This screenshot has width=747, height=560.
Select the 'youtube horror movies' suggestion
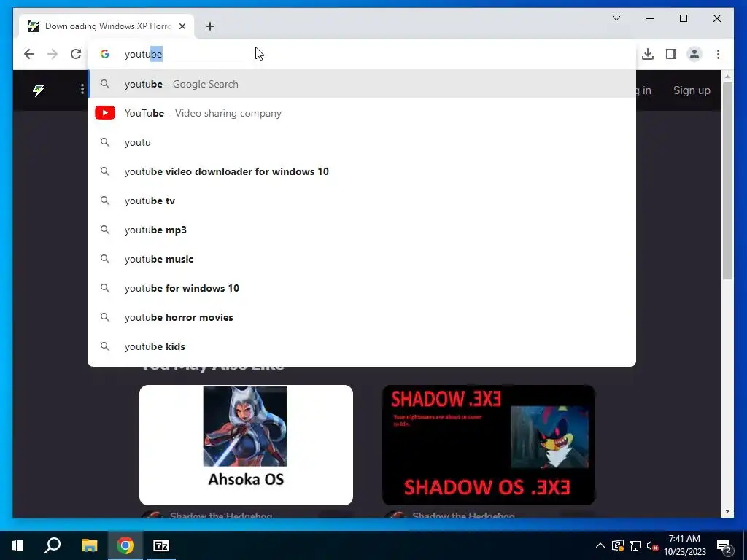pos(362,317)
